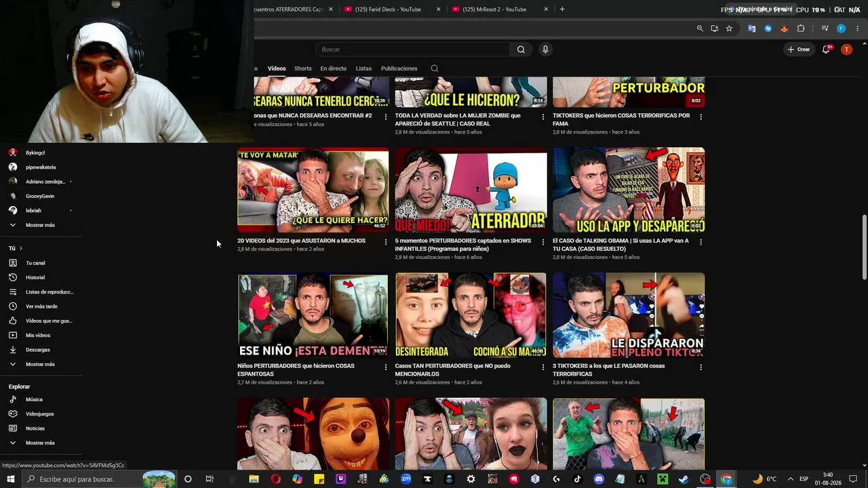Open the Chrome extensions puzzle icon

[x=801, y=28]
